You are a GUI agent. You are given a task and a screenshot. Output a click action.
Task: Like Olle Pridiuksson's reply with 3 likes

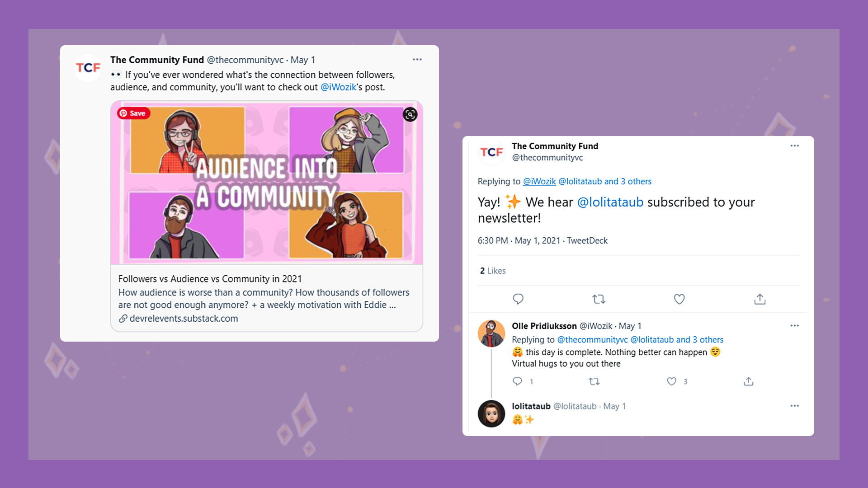[672, 381]
